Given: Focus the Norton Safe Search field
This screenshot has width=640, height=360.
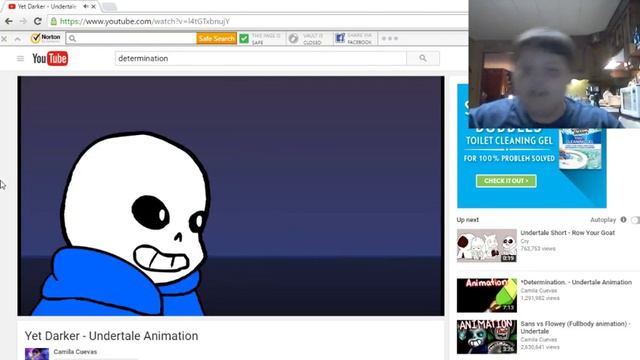Looking at the screenshot, I should tap(131, 38).
